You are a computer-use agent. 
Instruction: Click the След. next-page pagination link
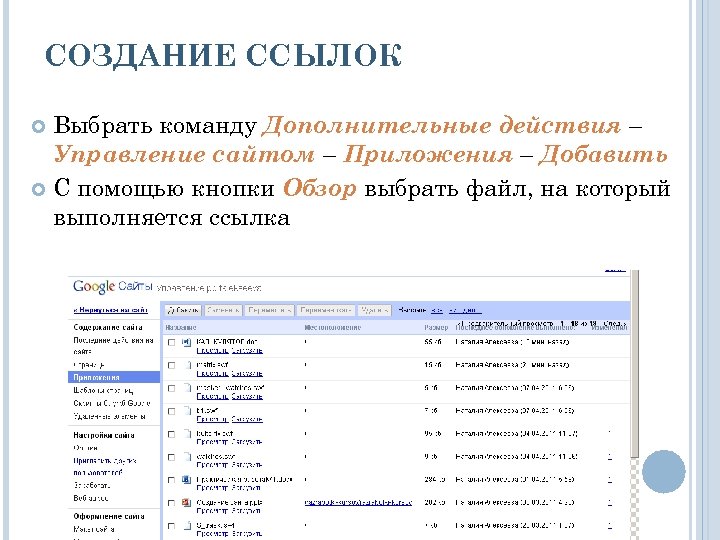point(615,324)
